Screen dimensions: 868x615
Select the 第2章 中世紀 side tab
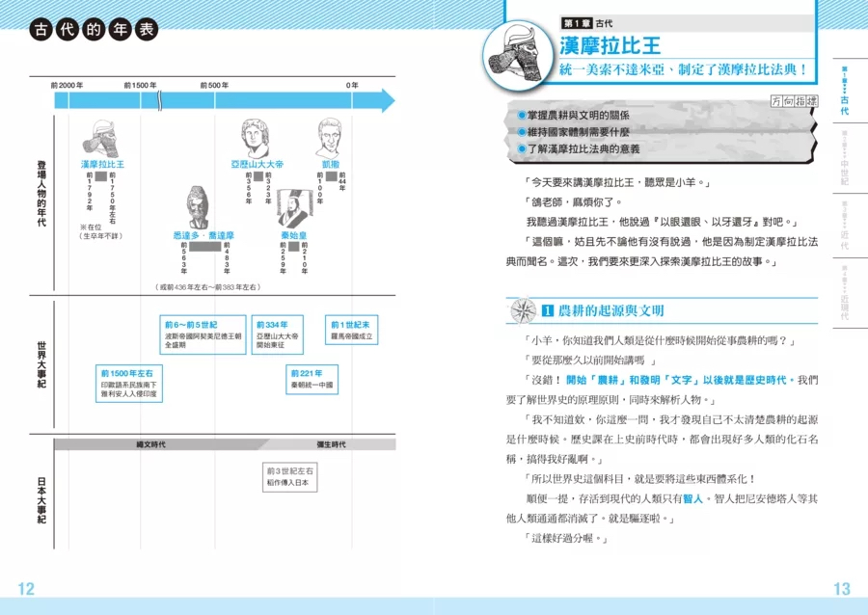[844, 158]
